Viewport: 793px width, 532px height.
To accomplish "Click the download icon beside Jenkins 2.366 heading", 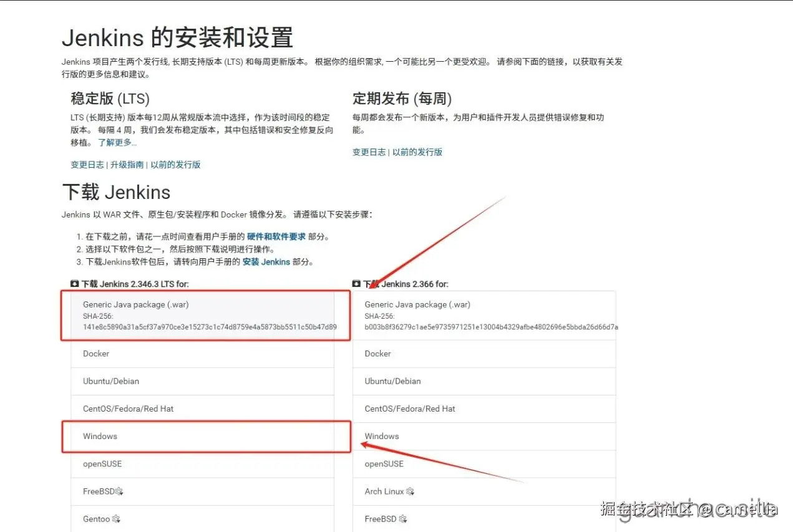I will (357, 284).
